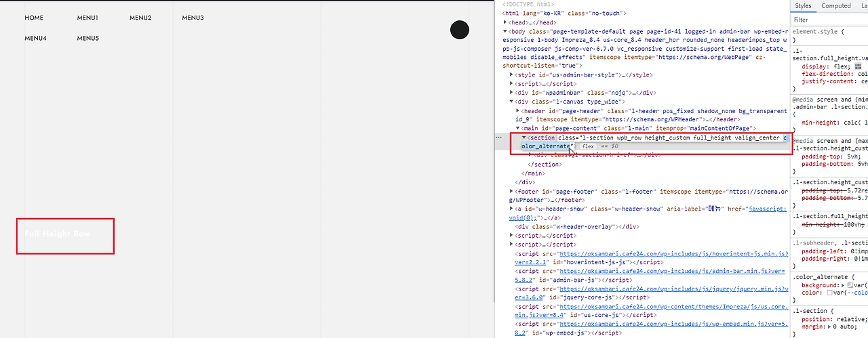
Task: Click the round black menu button on the page
Action: coord(460,30)
